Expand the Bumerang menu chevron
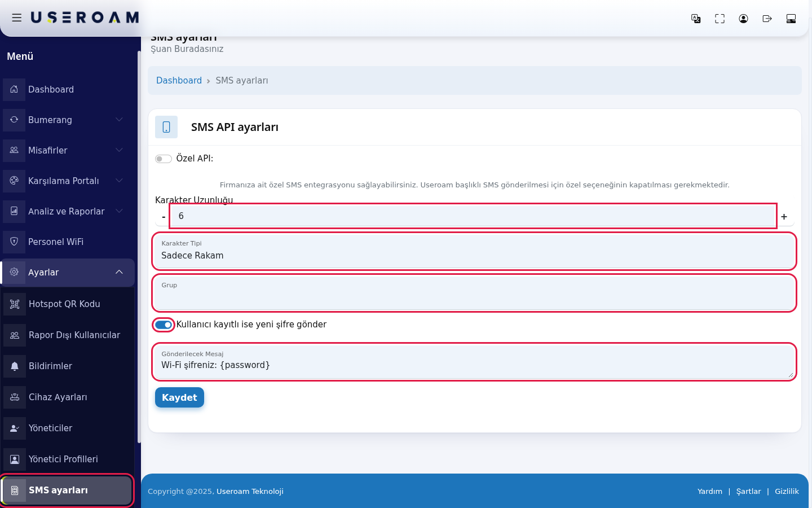 pos(119,120)
